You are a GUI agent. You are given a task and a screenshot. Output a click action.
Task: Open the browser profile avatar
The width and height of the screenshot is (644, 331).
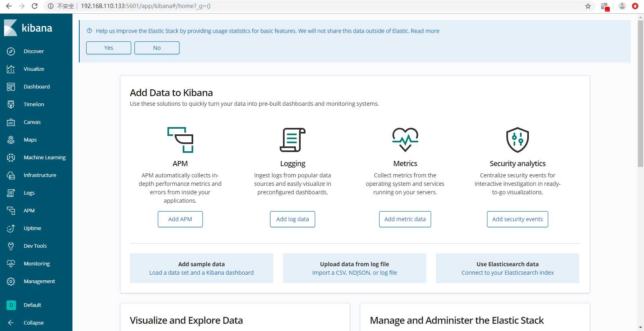[622, 6]
